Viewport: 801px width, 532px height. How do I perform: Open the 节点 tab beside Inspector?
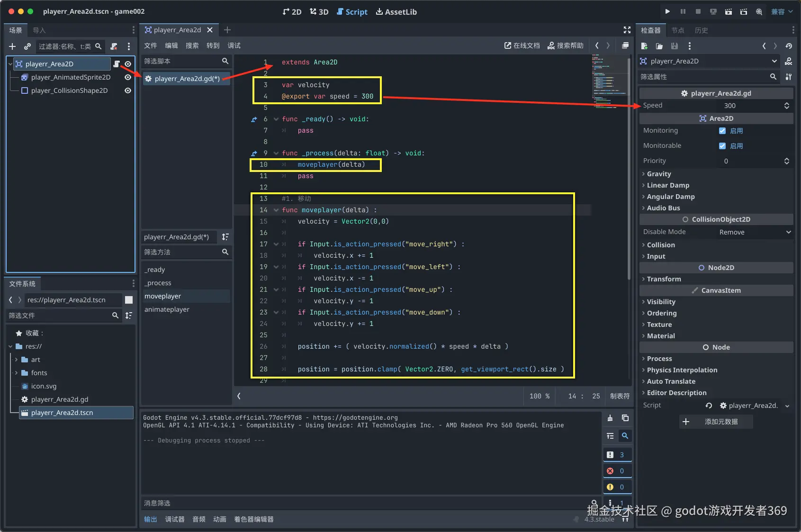(678, 30)
